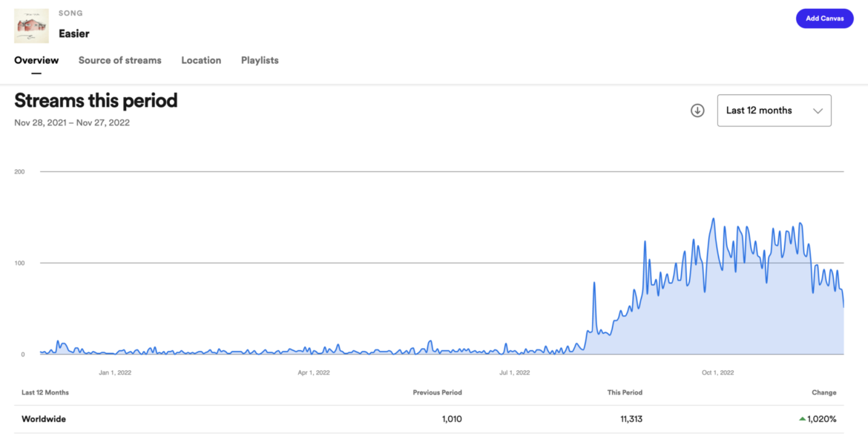868x434 pixels.
Task: Click the green upward change arrow
Action: coord(802,419)
